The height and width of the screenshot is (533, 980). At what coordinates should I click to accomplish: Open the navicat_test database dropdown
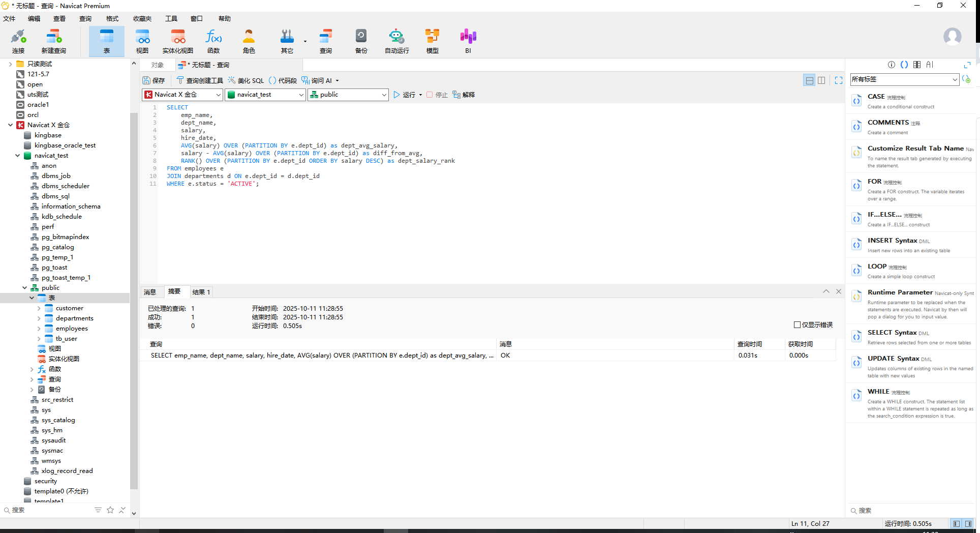[265, 95]
